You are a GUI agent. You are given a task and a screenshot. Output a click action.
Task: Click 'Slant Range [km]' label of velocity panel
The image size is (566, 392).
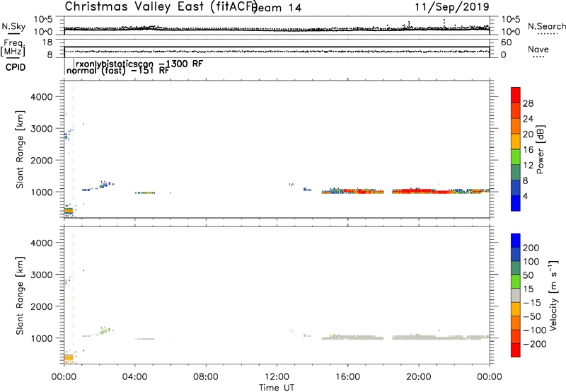click(x=20, y=296)
